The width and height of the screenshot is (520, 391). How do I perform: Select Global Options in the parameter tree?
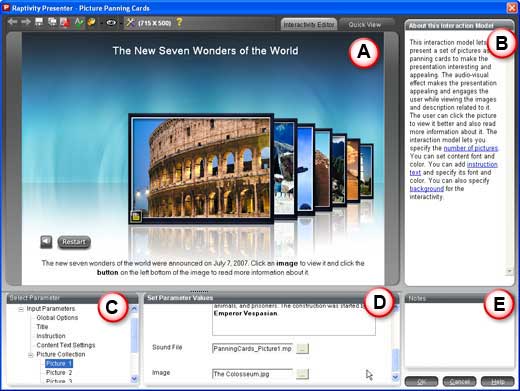[57, 318]
